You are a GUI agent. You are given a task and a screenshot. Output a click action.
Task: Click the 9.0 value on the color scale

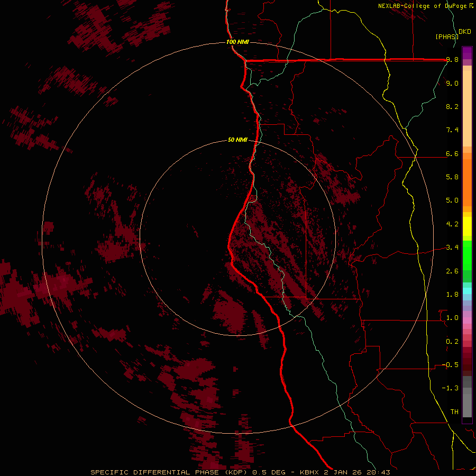[x=452, y=83]
